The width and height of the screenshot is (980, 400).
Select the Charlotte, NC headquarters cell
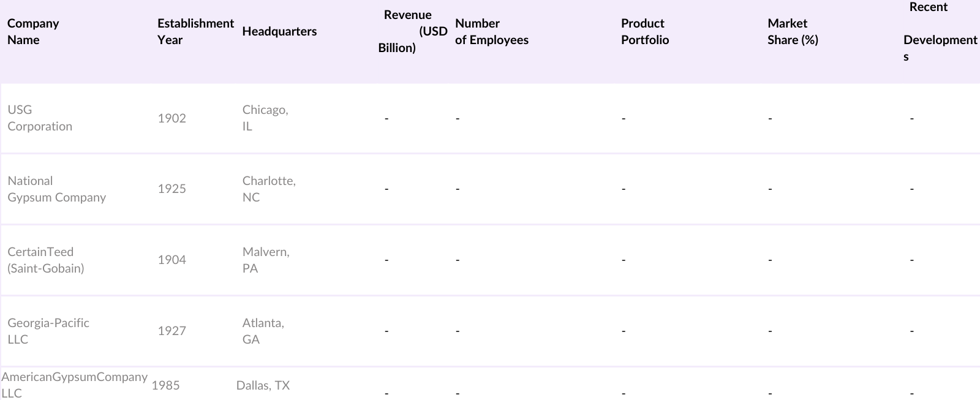tap(269, 189)
